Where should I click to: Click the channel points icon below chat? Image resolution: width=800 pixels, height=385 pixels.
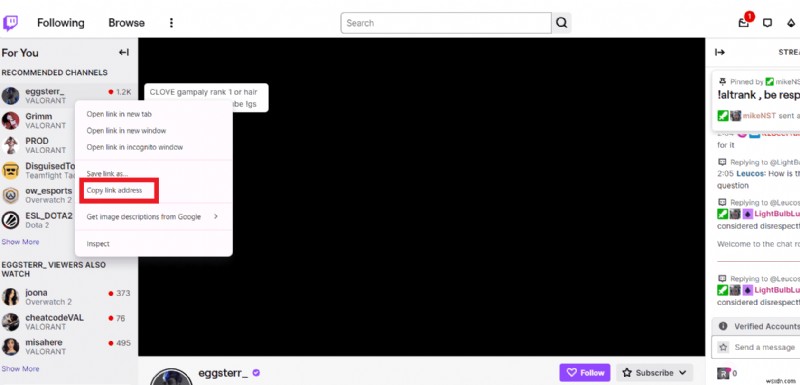click(724, 373)
